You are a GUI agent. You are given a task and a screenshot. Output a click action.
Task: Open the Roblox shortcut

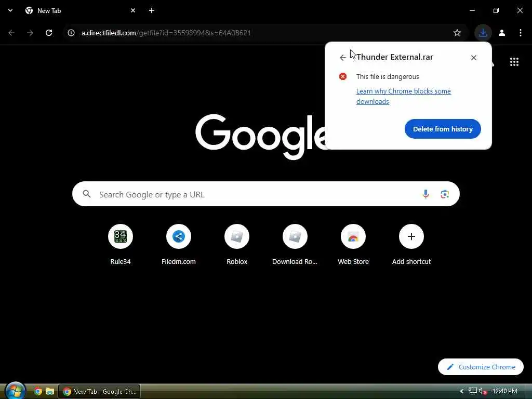(237, 245)
